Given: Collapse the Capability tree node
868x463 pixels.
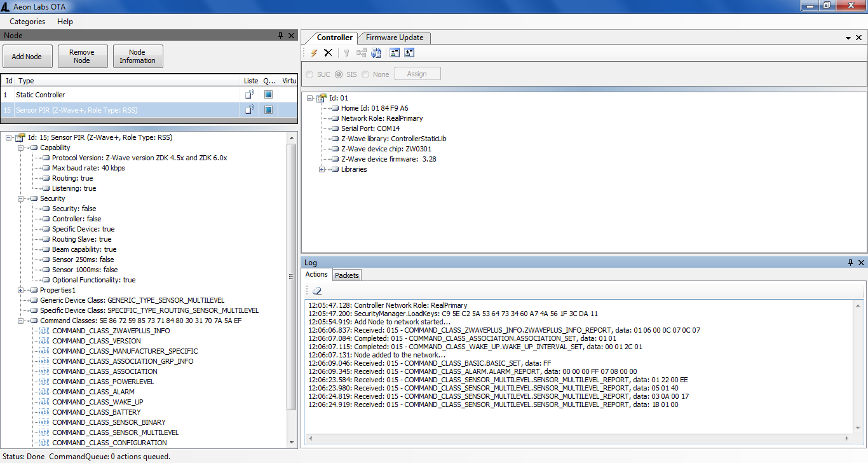Looking at the screenshot, I should [21, 148].
